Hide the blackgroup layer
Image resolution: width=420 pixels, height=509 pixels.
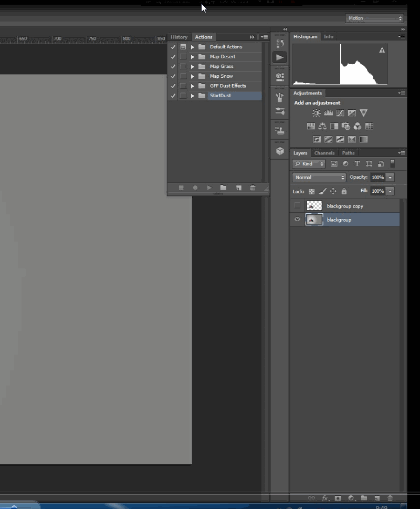click(298, 220)
